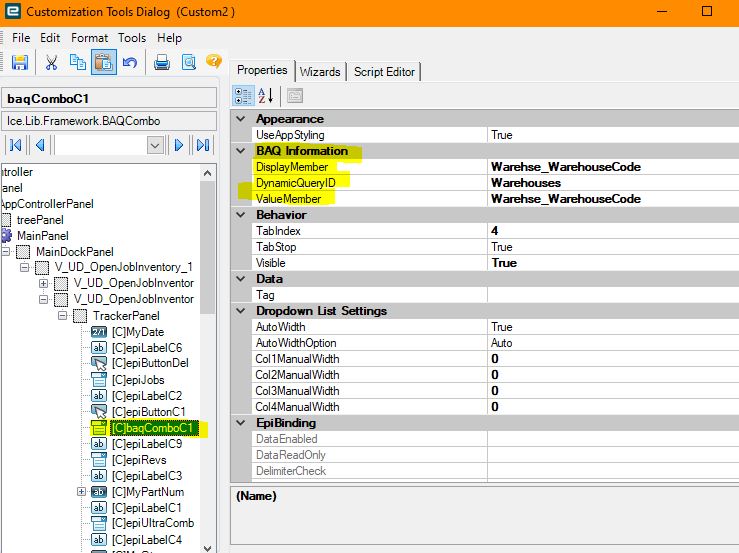The height and width of the screenshot is (553, 739).
Task: Click the Cut scissors icon
Action: 51,62
